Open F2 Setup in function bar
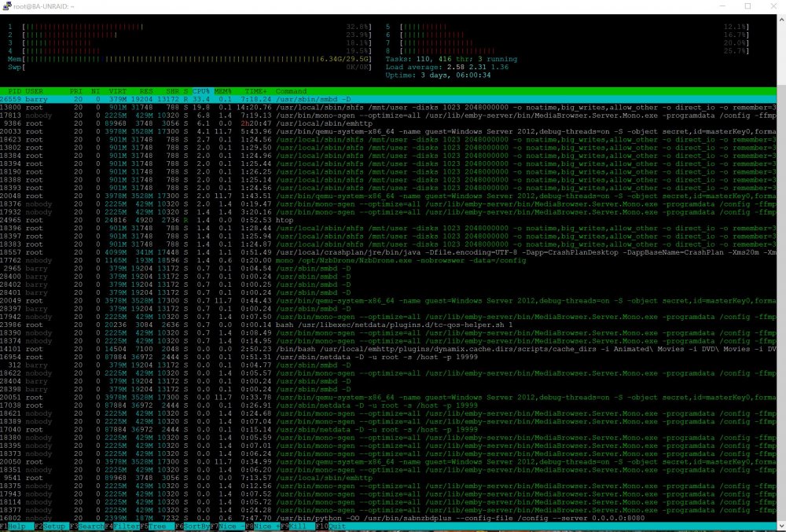 [50, 526]
